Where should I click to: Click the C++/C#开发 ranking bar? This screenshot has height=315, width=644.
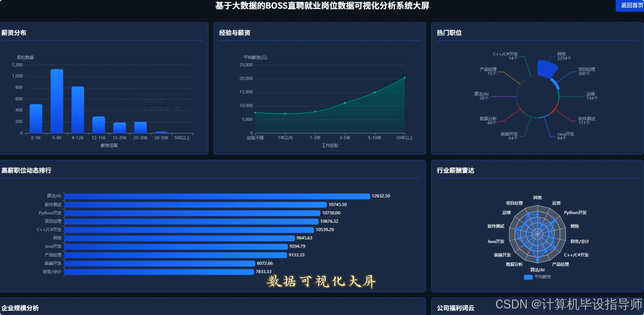click(x=189, y=230)
